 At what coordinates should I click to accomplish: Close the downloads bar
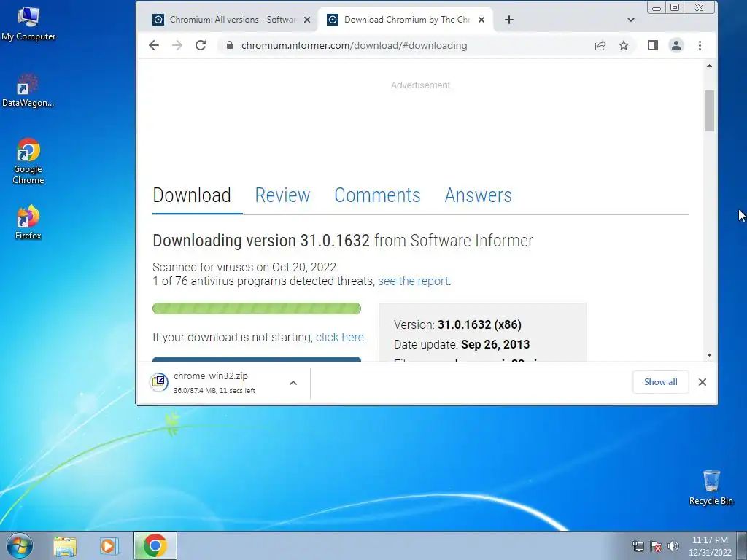[703, 382]
